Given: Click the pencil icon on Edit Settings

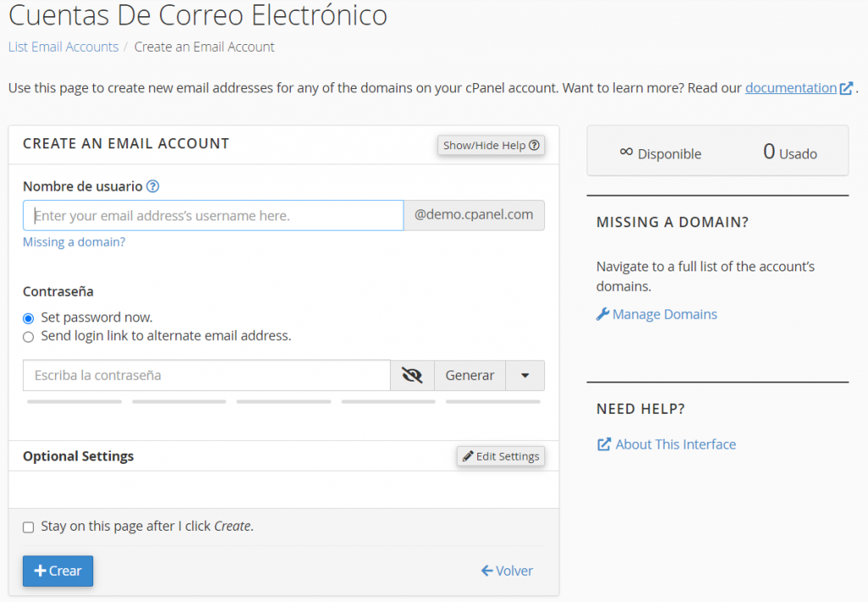Looking at the screenshot, I should point(467,455).
